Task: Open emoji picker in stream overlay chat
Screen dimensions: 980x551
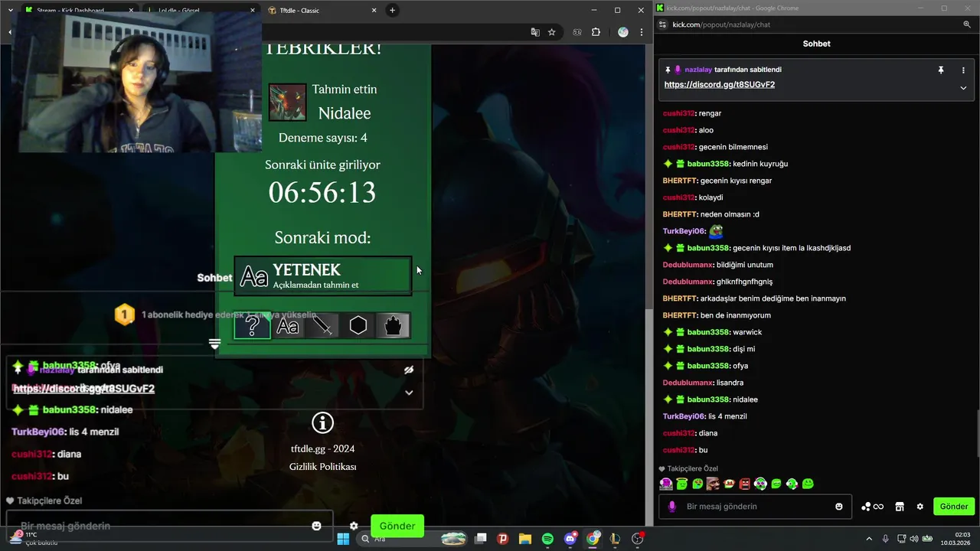Action: click(x=317, y=526)
